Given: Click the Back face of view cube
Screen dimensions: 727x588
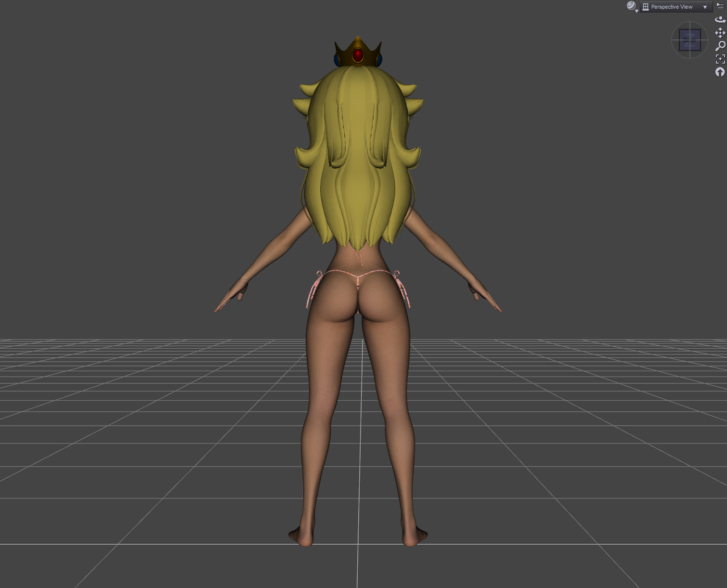Looking at the screenshot, I should [x=689, y=40].
